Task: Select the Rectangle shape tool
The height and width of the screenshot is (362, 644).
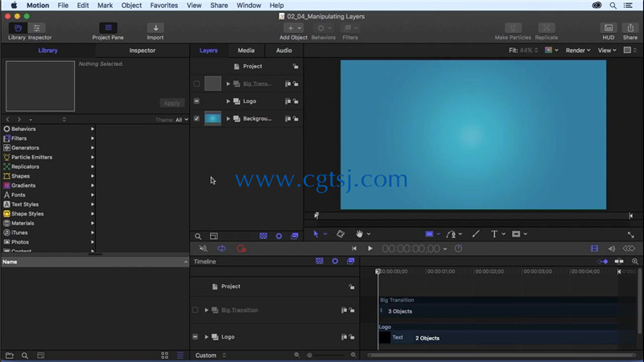Action: pyautogui.click(x=429, y=234)
